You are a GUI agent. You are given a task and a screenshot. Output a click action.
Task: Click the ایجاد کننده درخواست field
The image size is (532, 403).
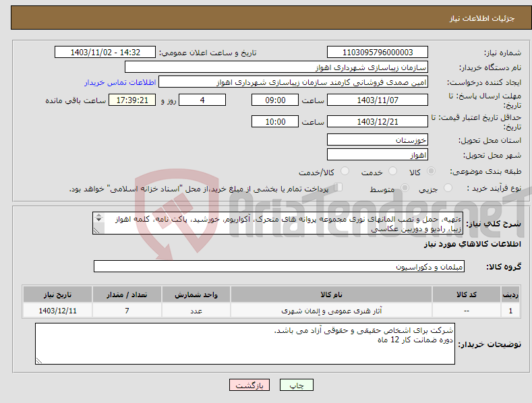293,82
